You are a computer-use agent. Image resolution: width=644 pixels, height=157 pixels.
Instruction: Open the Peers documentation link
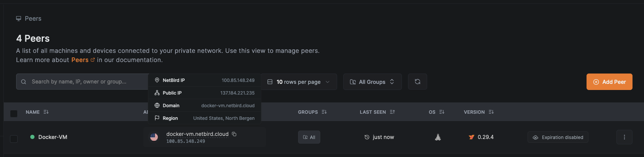point(83,60)
